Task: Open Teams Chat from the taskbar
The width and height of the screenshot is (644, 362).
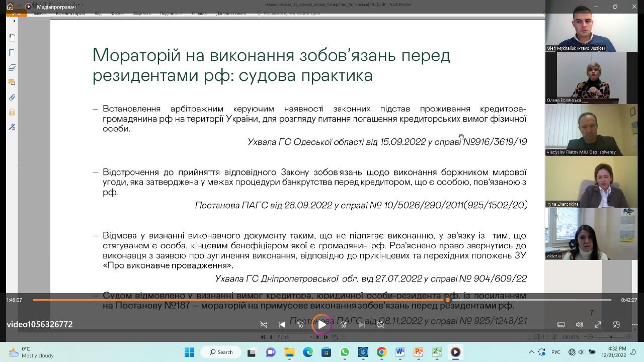Action: tap(271, 352)
